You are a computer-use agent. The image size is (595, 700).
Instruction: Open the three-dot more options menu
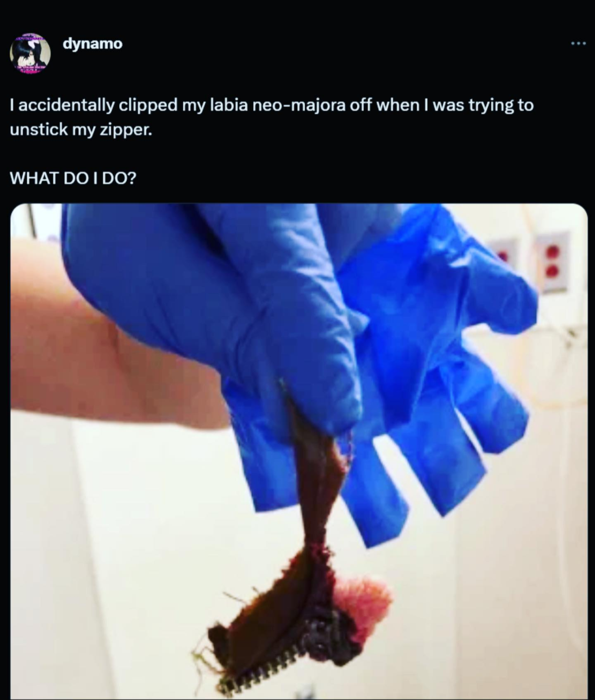[x=578, y=44]
